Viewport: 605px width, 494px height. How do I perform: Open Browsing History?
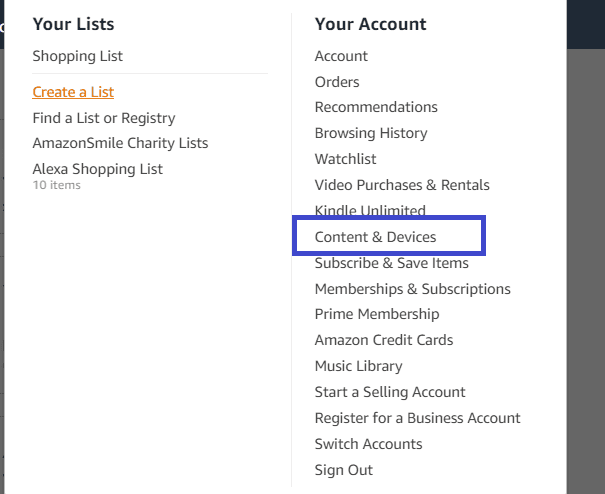click(x=370, y=133)
